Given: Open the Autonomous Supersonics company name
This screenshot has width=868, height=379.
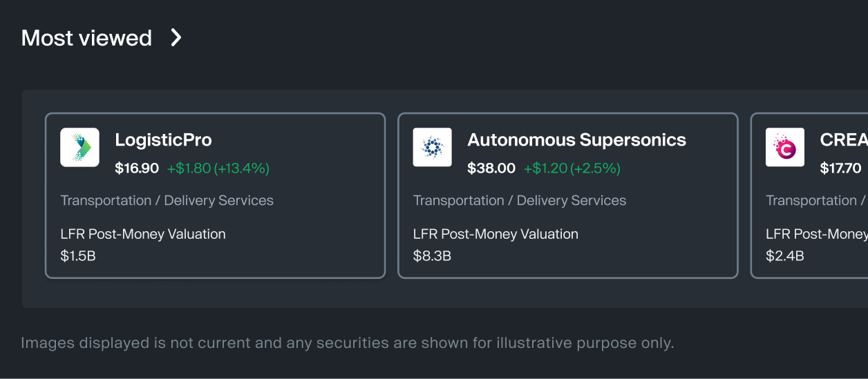Looking at the screenshot, I should (x=576, y=140).
